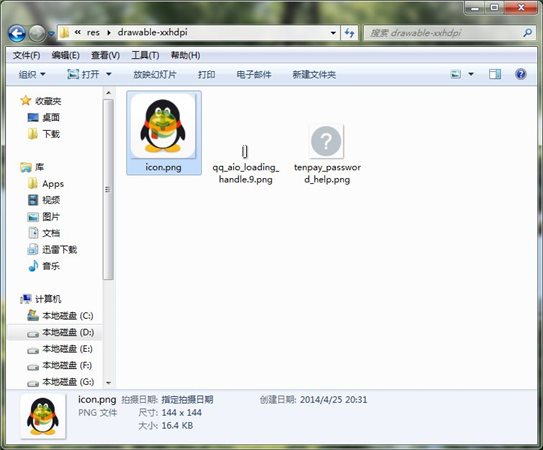Open the view options dropdown arrow
The width and height of the screenshot is (543, 450).
[471, 74]
